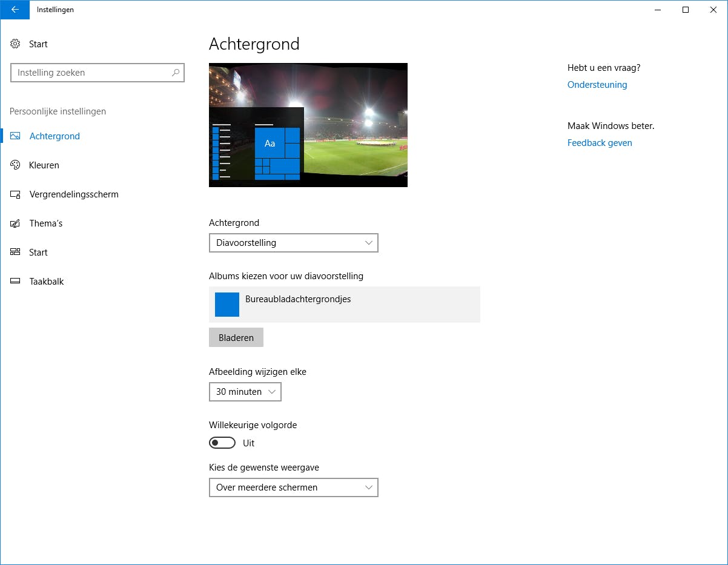Viewport: 728px width, 565px height.
Task: Open the Feedback geven link
Action: coord(600,143)
